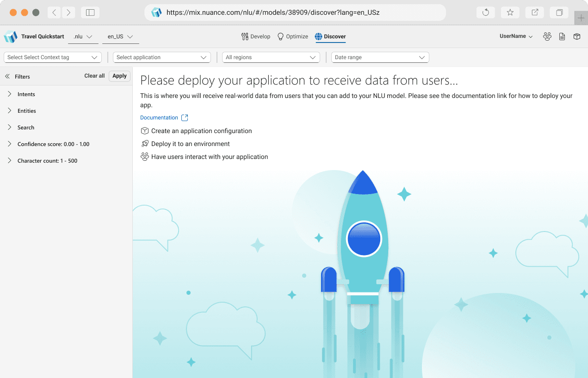Click the browser forward arrow

pyautogui.click(x=68, y=12)
